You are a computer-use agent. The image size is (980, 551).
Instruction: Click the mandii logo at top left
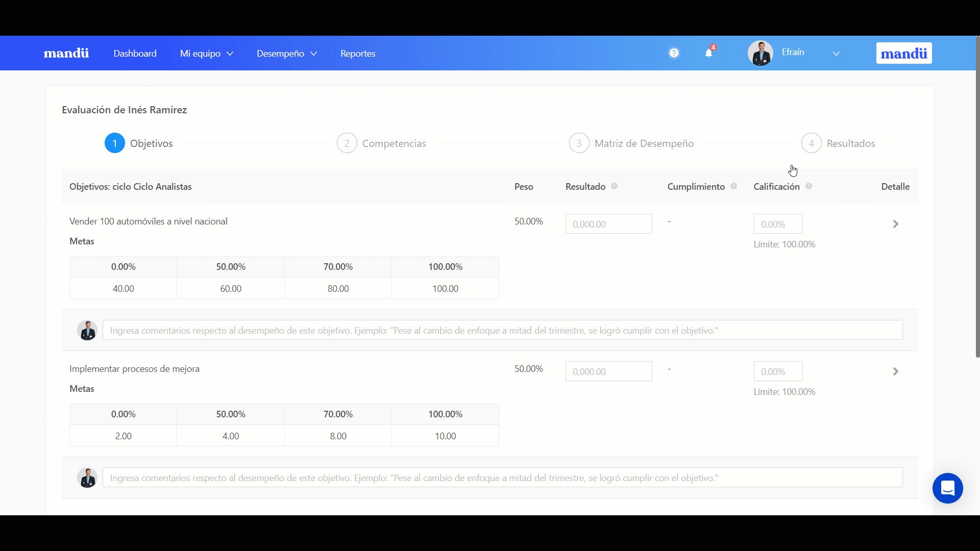(x=66, y=53)
